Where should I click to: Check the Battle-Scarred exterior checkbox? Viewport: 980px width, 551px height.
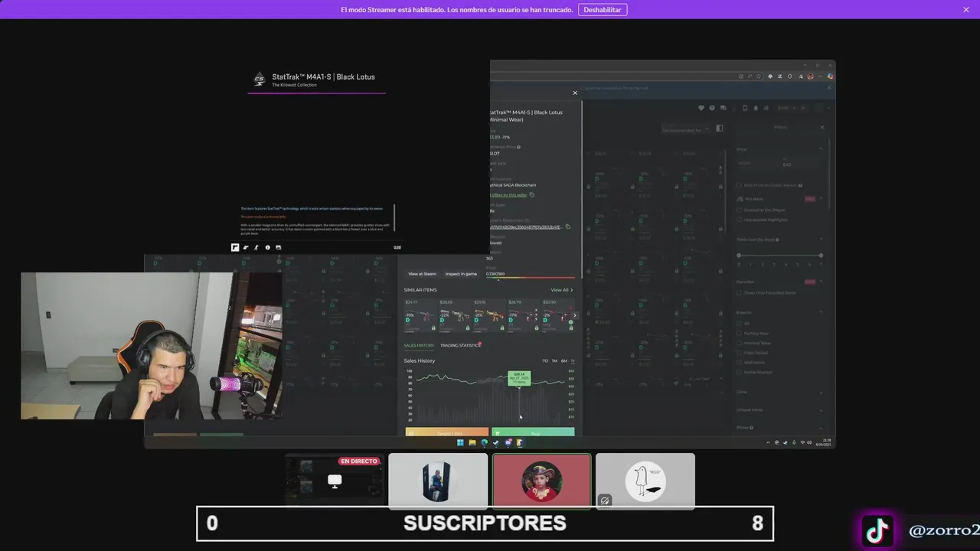(740, 373)
